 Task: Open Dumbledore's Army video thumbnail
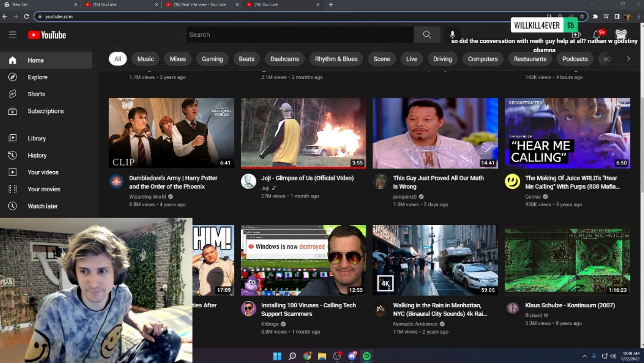point(171,133)
